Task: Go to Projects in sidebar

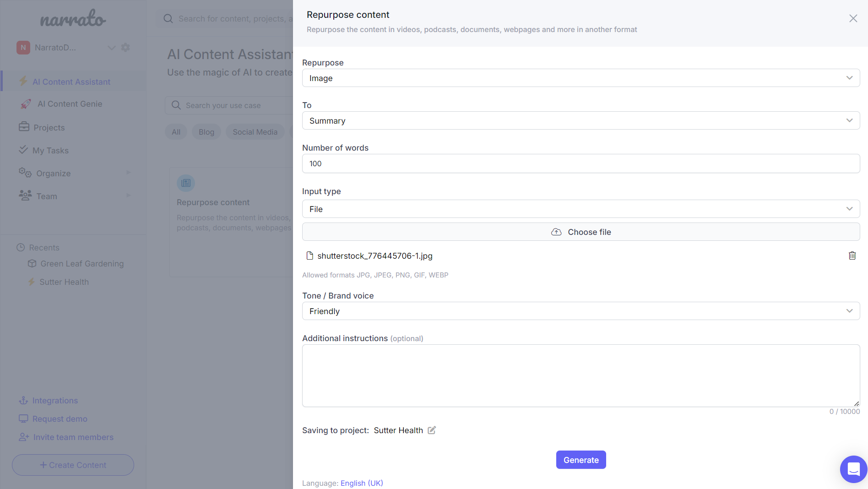Action: (49, 127)
